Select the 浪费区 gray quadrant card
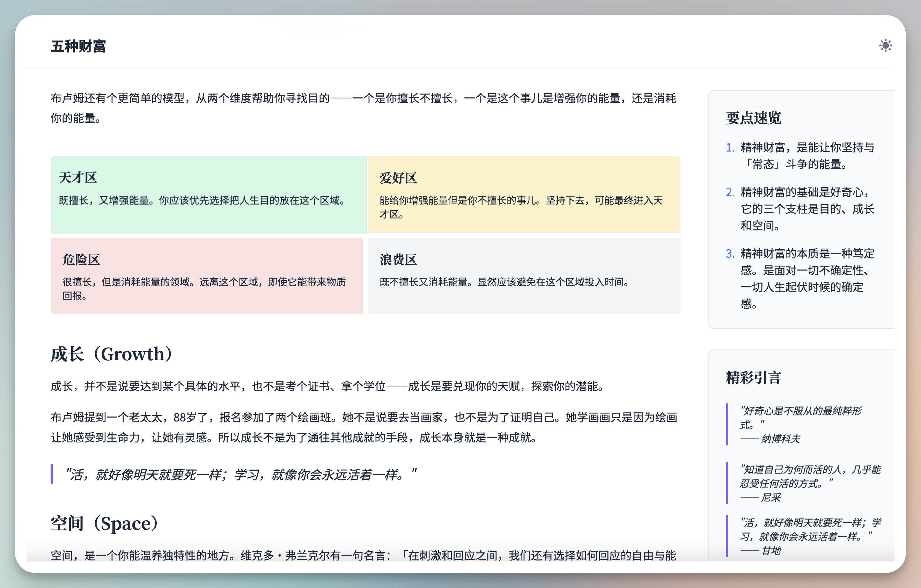The width and height of the screenshot is (921, 588). [x=524, y=275]
